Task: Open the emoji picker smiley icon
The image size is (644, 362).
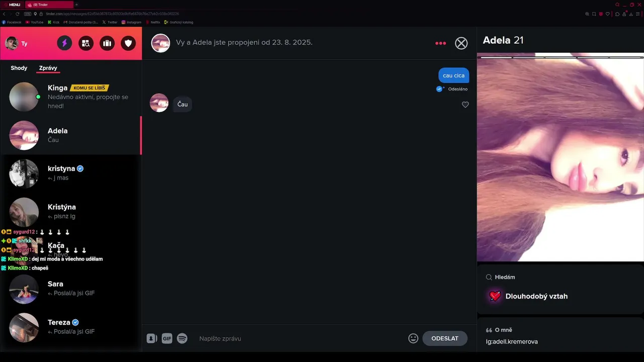Action: tap(413, 338)
